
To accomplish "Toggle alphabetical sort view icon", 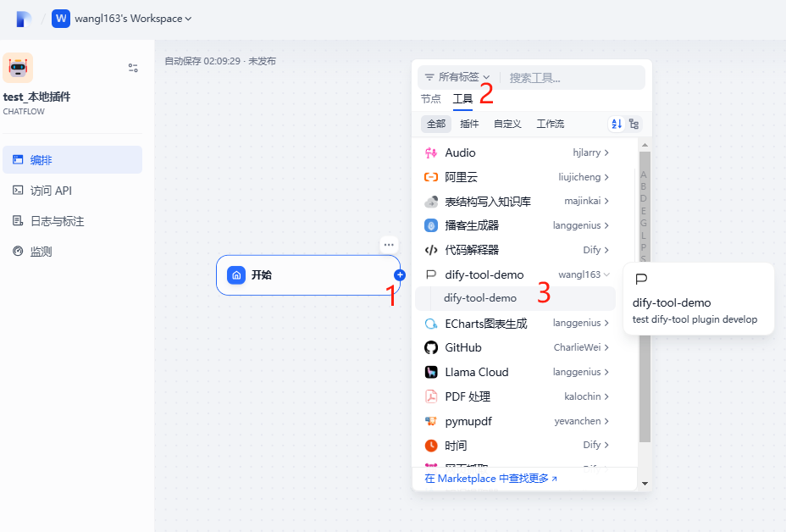I will [617, 124].
